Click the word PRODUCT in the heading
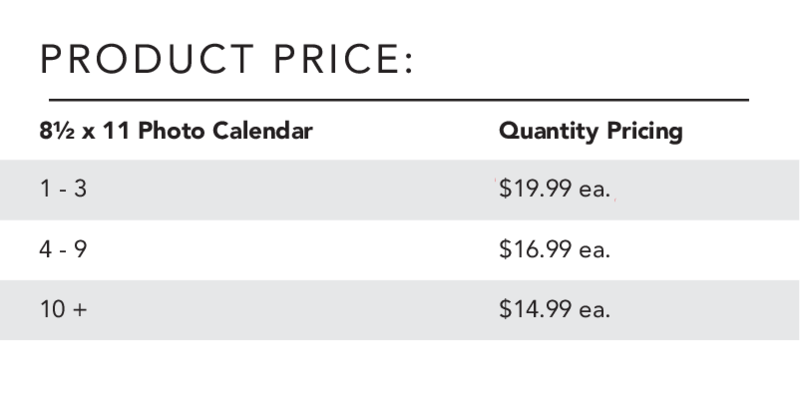 146,59
